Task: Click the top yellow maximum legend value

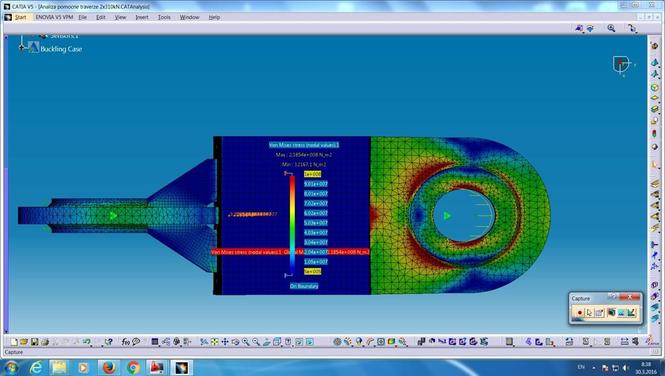Action: click(313, 174)
